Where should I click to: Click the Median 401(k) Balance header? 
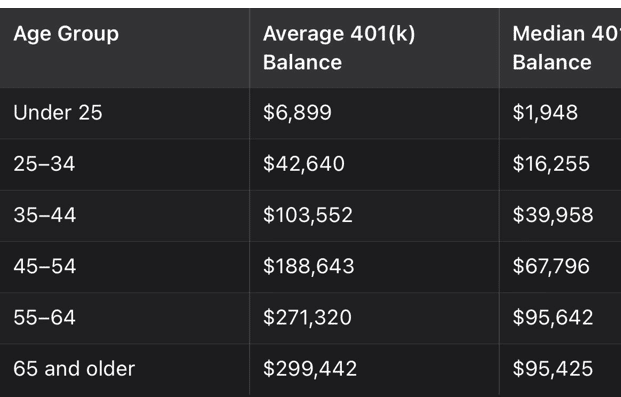click(566, 48)
